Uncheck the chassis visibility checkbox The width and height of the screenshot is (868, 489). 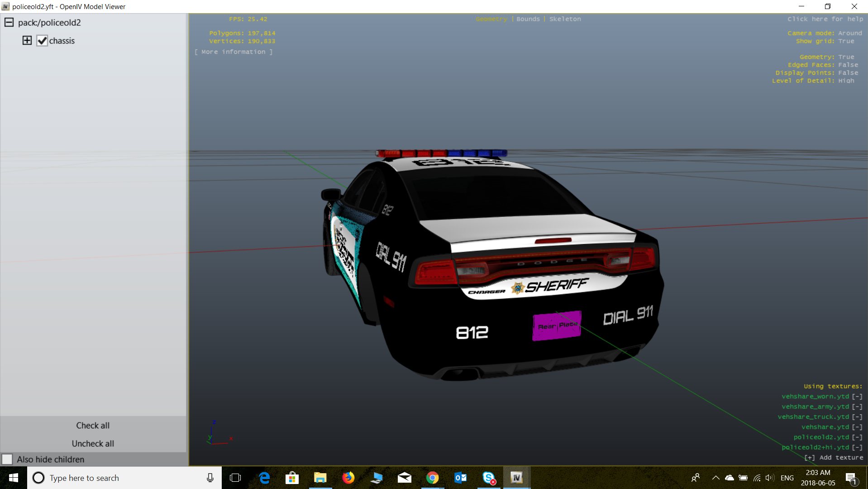coord(42,41)
